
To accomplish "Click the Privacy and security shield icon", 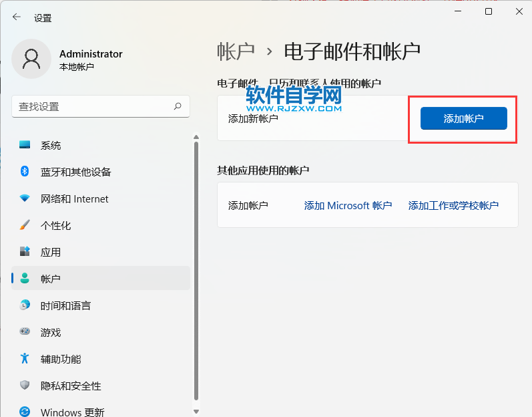I will coord(25,386).
